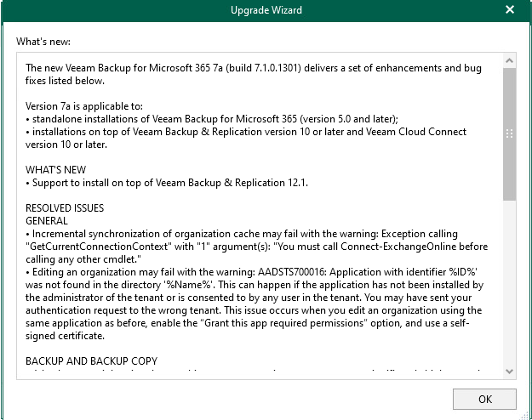Click the 'GENERAL' heading text
The height and width of the screenshot is (420, 532).
47,221
